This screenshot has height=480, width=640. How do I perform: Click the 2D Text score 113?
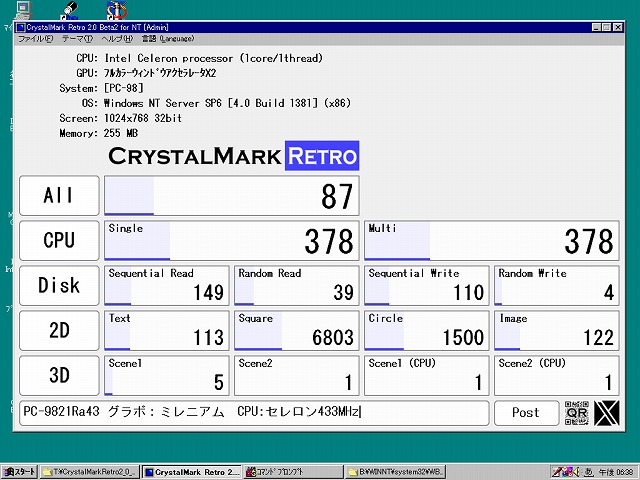point(167,330)
